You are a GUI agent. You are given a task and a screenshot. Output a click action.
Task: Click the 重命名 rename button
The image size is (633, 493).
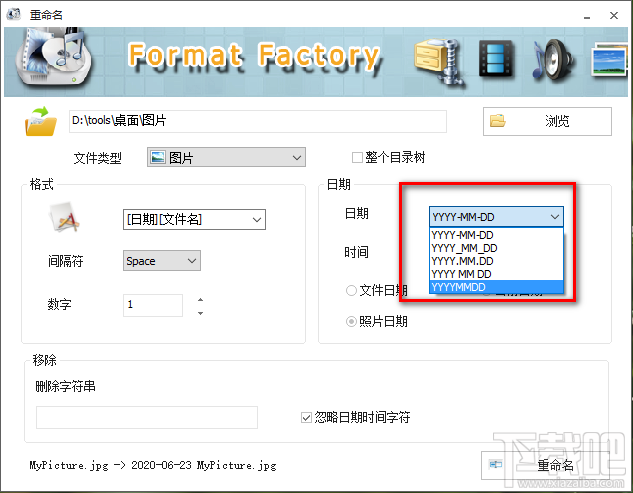545,465
